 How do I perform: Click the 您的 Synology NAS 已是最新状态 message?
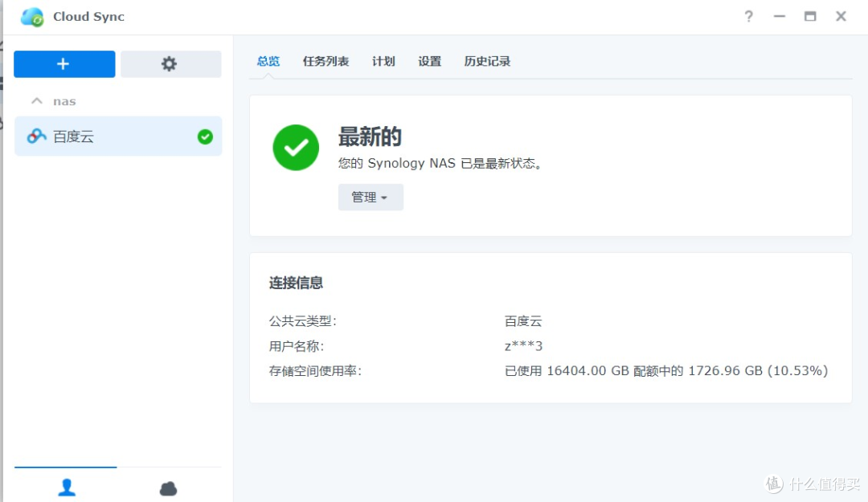click(x=440, y=163)
